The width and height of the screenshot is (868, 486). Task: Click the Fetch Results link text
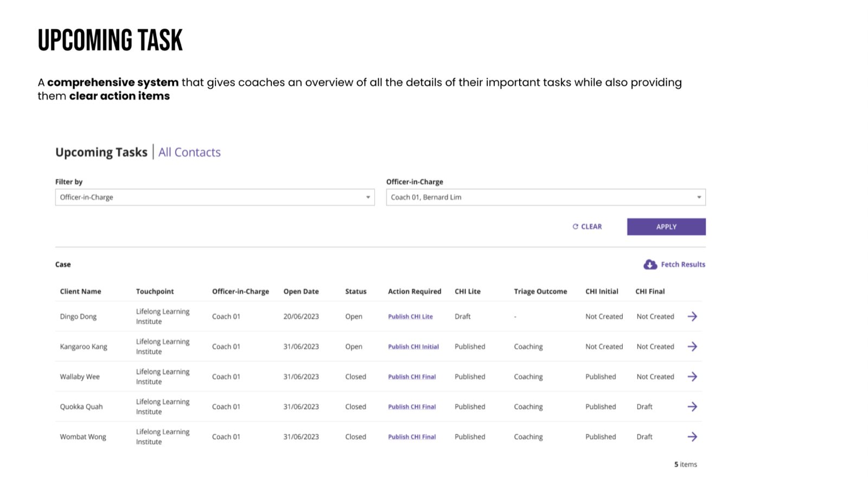coord(683,265)
